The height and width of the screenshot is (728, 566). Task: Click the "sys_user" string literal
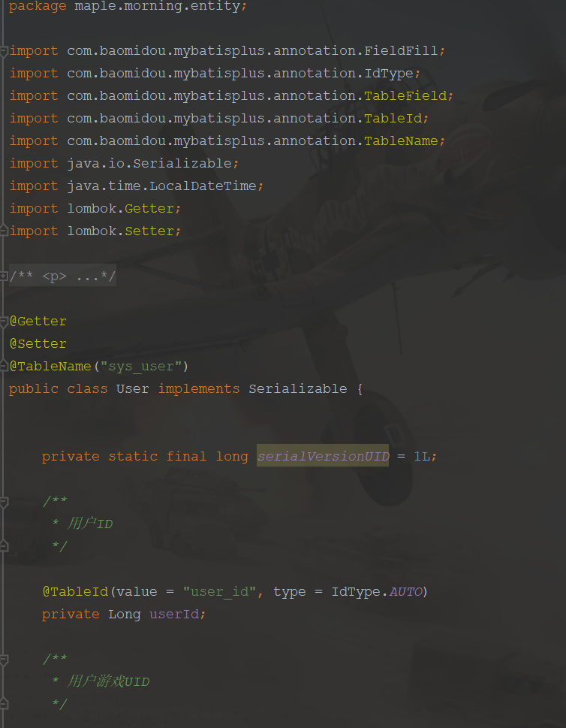pos(140,367)
